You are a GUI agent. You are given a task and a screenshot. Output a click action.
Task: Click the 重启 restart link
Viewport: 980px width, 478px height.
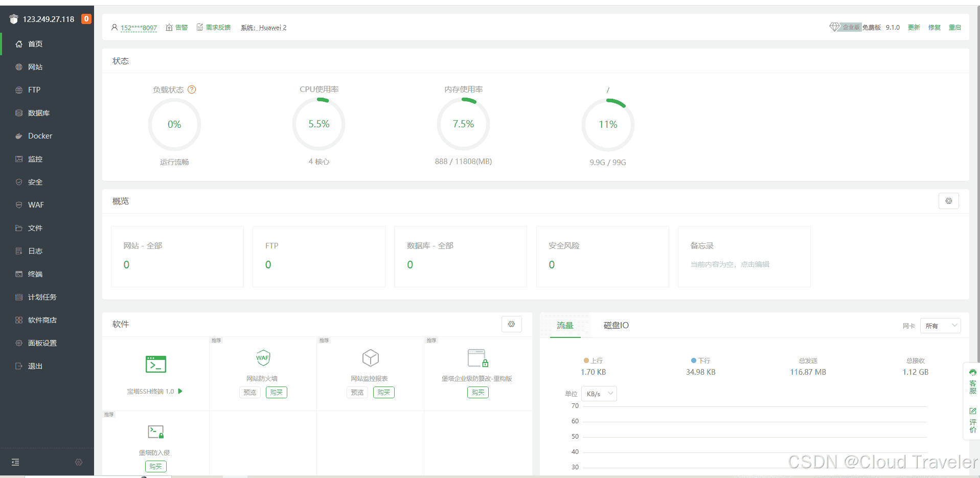pyautogui.click(x=955, y=27)
